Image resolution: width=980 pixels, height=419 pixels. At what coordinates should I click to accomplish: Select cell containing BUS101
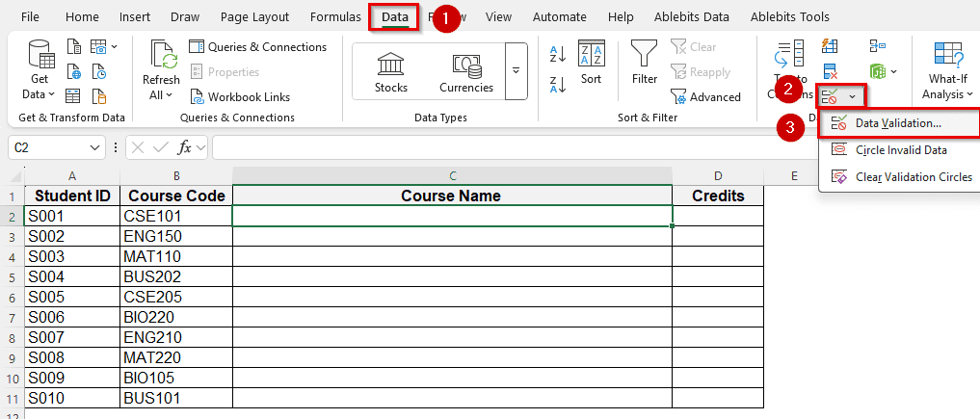click(176, 398)
